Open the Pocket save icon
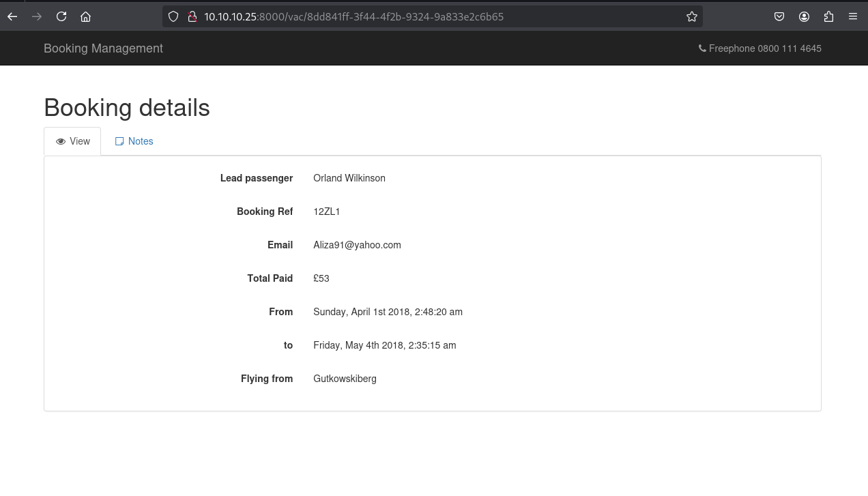 [779, 16]
